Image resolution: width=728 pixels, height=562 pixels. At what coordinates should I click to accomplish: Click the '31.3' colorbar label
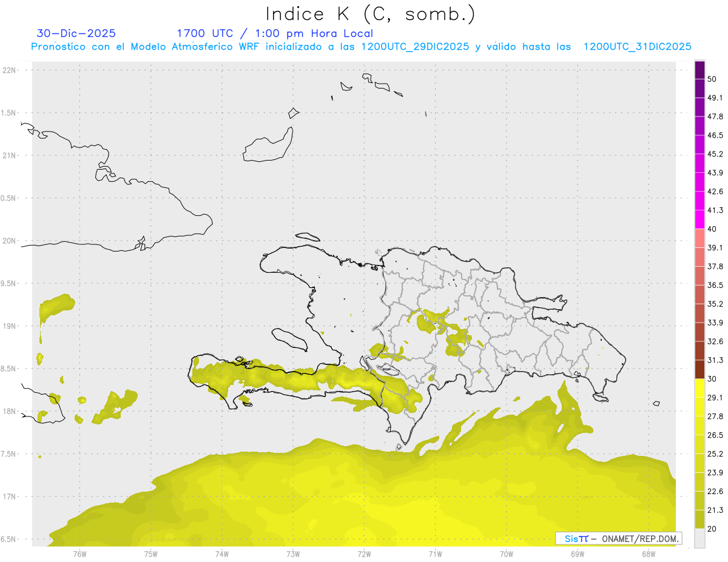[715, 360]
